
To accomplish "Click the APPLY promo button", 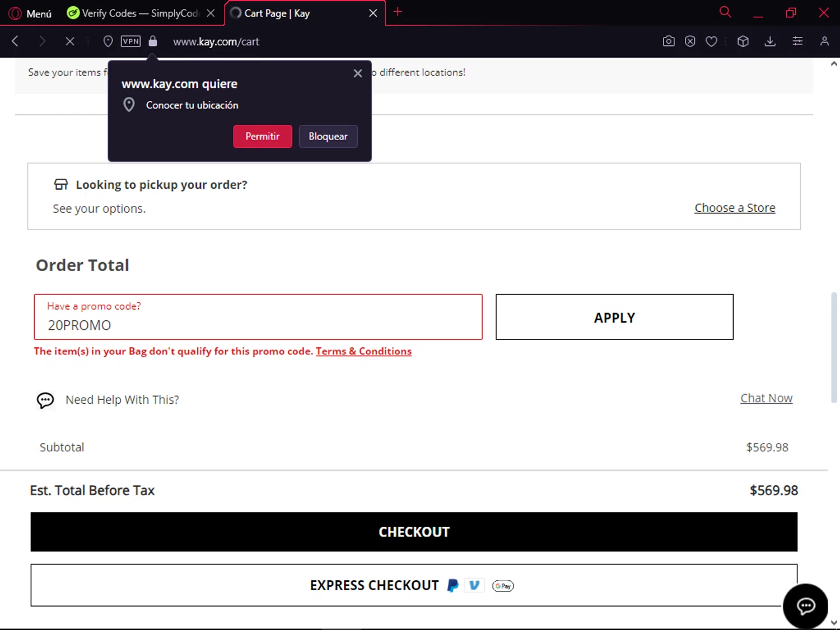I will tap(614, 317).
